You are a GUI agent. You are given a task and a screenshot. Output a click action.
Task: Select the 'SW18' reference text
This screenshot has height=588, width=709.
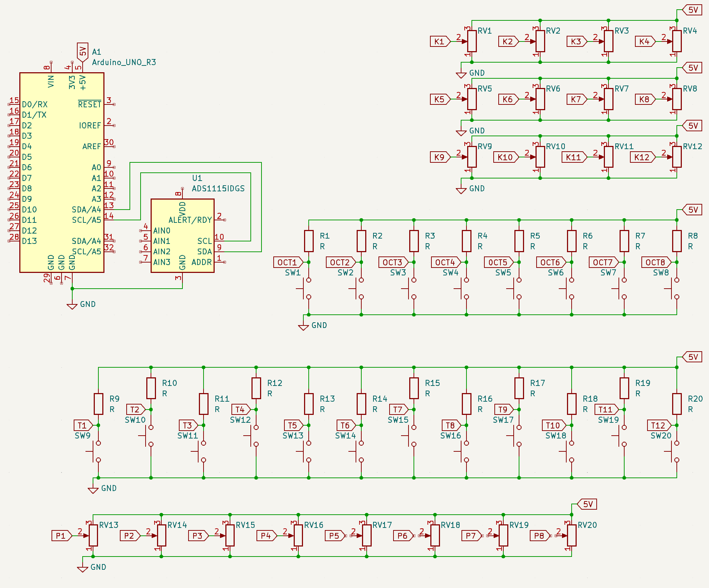[556, 436]
